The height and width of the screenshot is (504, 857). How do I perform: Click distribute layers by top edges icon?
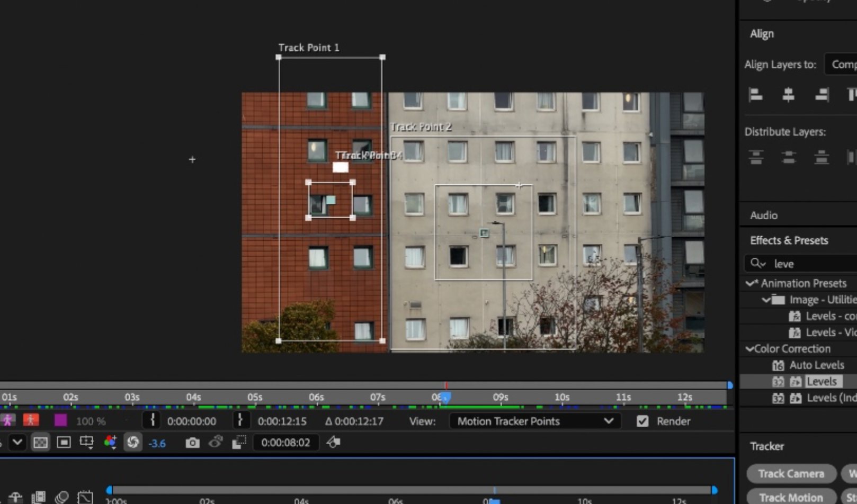coord(756,157)
